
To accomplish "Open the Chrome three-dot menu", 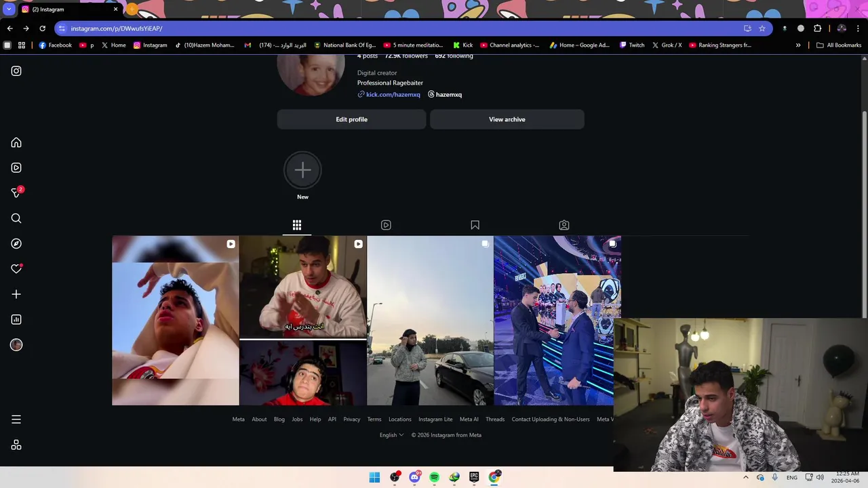I will pos(858,28).
